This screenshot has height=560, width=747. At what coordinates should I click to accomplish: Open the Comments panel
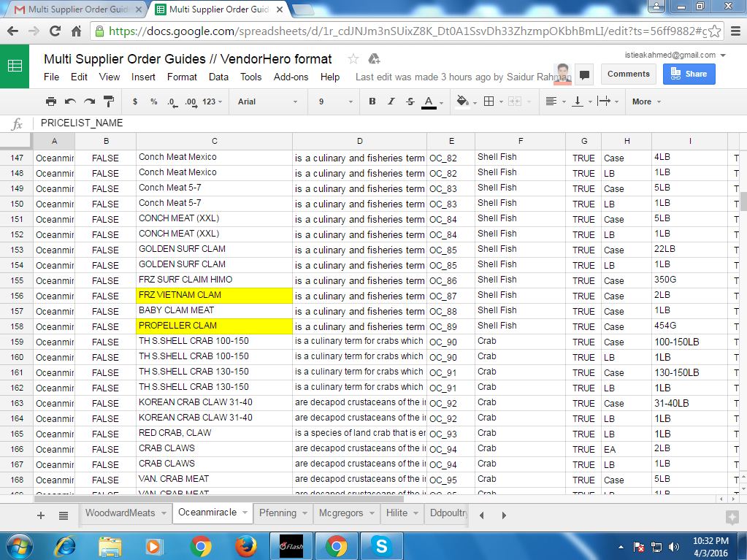pyautogui.click(x=629, y=74)
